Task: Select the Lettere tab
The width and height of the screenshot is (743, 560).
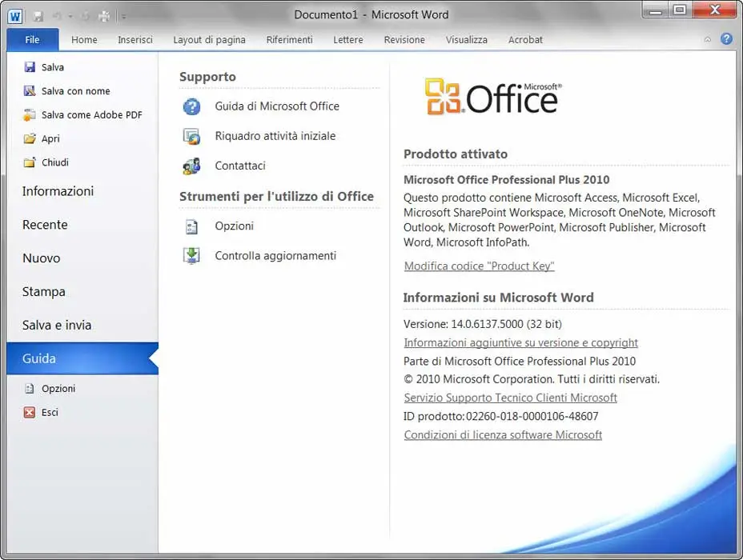Action: [x=347, y=40]
